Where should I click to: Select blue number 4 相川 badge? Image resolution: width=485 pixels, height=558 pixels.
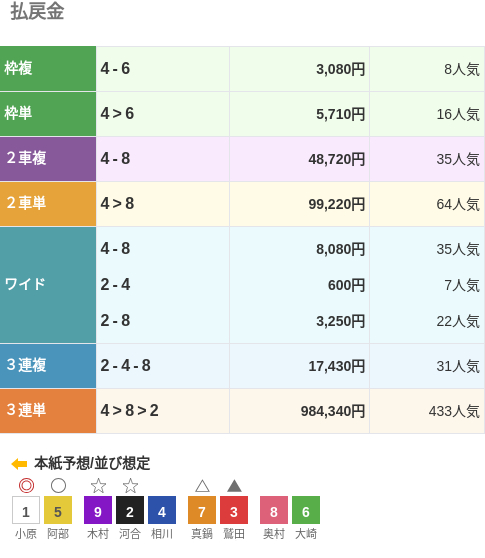[x=162, y=510]
